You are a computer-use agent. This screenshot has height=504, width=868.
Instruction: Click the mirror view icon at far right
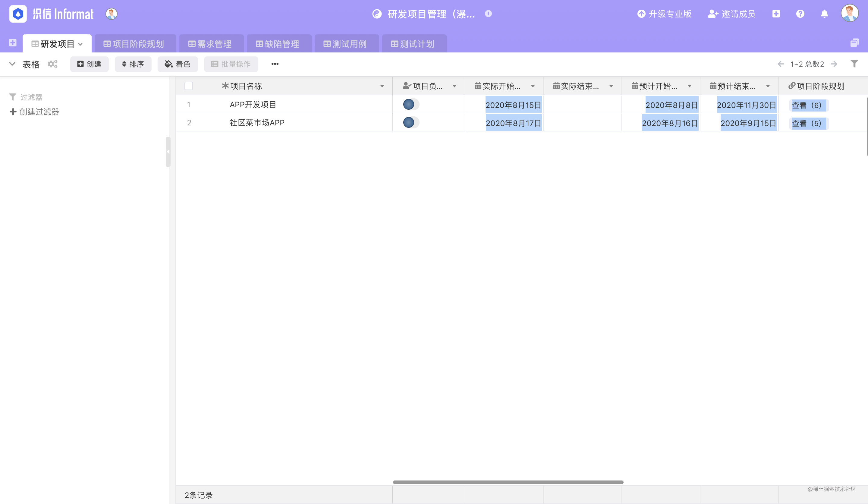click(x=854, y=43)
